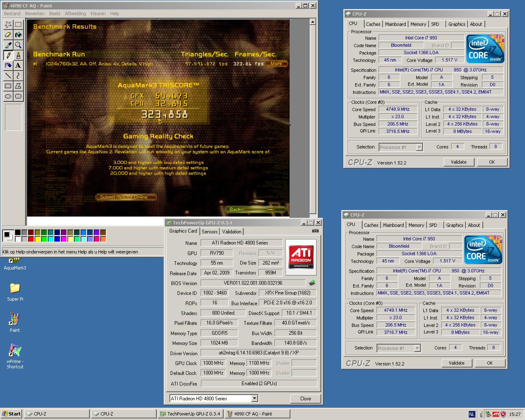The image size is (525, 420).
Task: Click OK in the top CPU-Z window
Action: click(492, 162)
